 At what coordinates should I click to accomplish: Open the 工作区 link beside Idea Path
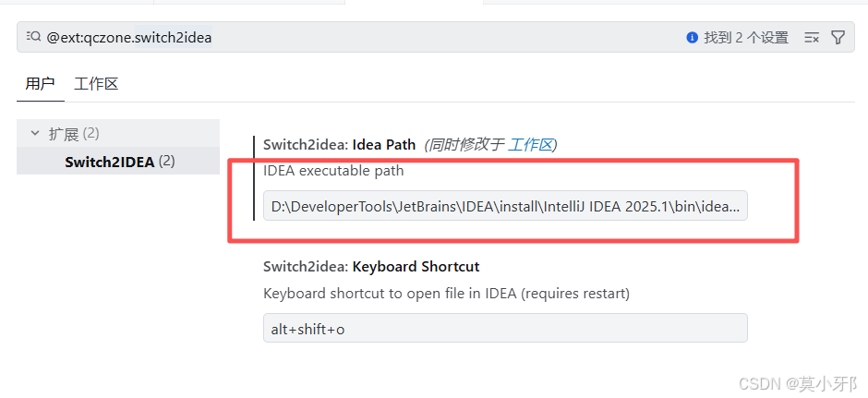coord(530,145)
